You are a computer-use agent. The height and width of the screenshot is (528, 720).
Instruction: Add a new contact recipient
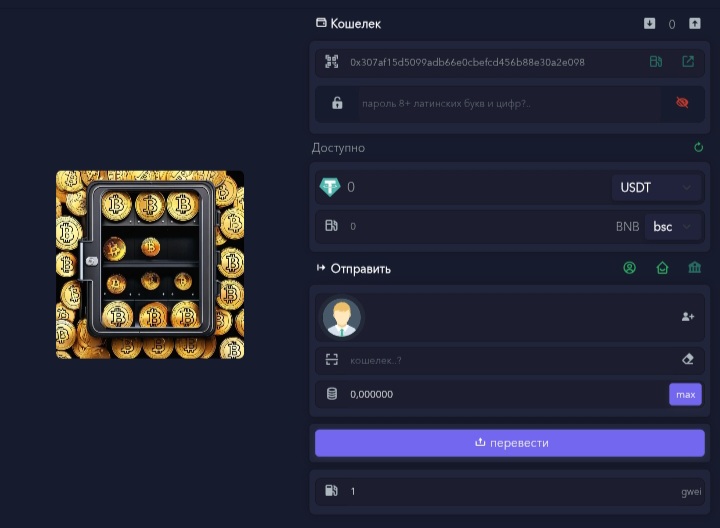tap(687, 317)
